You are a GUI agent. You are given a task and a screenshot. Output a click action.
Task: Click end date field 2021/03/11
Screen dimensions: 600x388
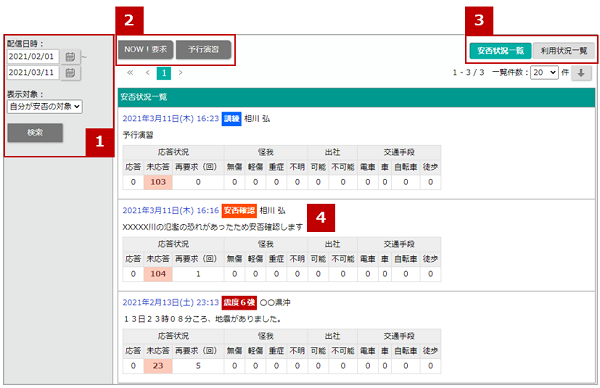[x=33, y=73]
